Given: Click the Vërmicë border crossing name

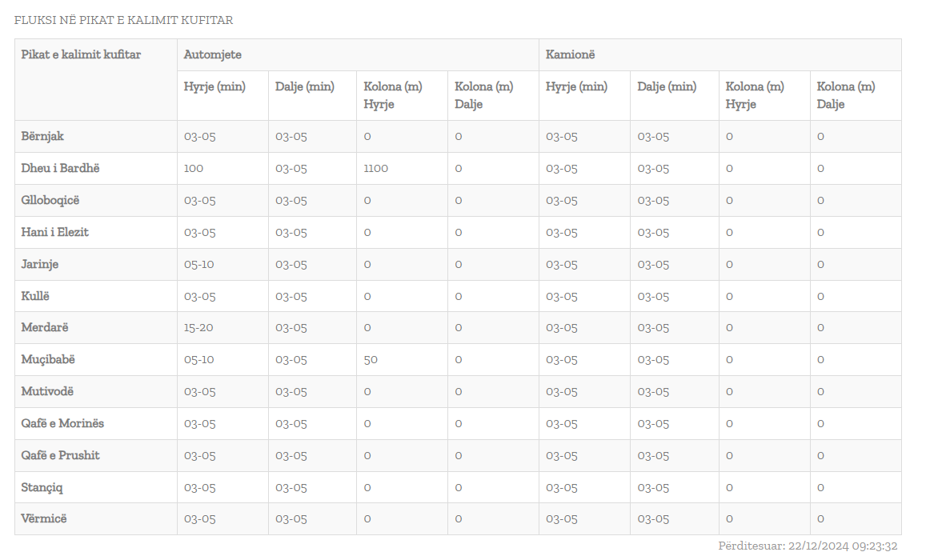Looking at the screenshot, I should coord(44,518).
